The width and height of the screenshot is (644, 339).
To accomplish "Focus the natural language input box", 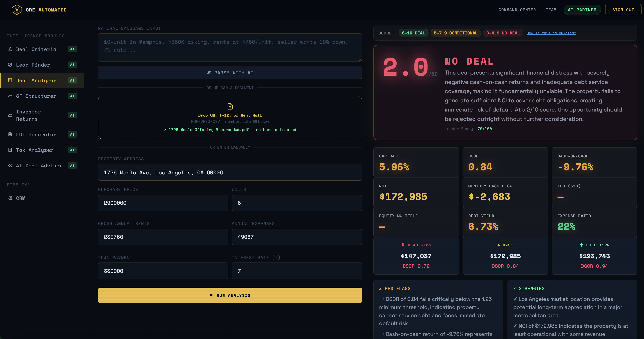I will coord(230,47).
